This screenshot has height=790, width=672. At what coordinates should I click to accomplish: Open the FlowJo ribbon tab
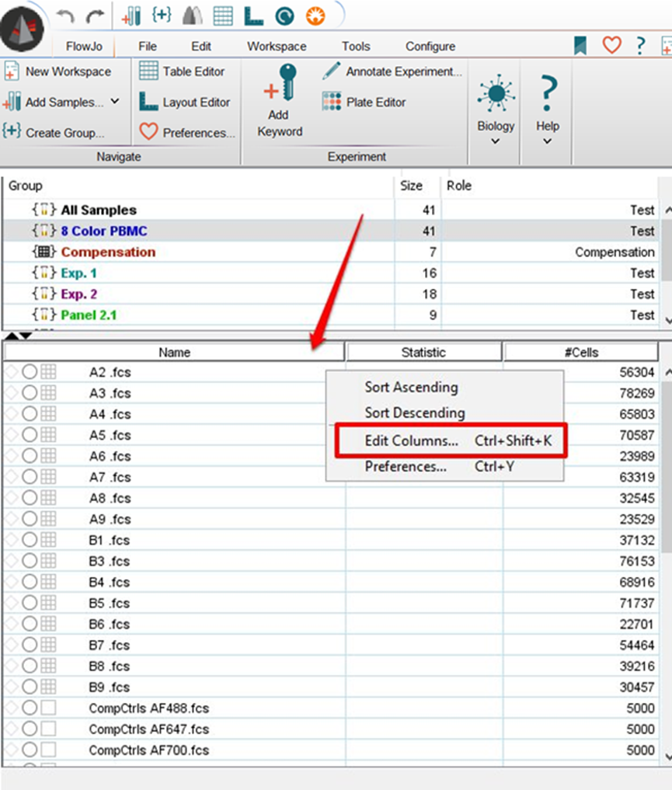click(x=84, y=47)
